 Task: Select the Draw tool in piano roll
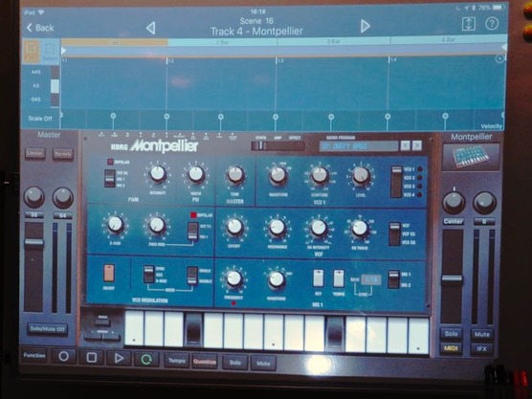[x=32, y=51]
